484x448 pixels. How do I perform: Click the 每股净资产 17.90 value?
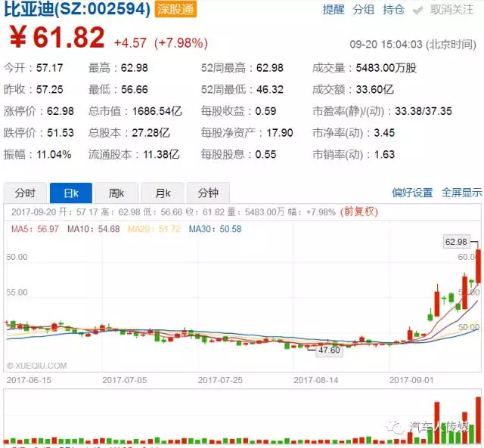click(247, 132)
